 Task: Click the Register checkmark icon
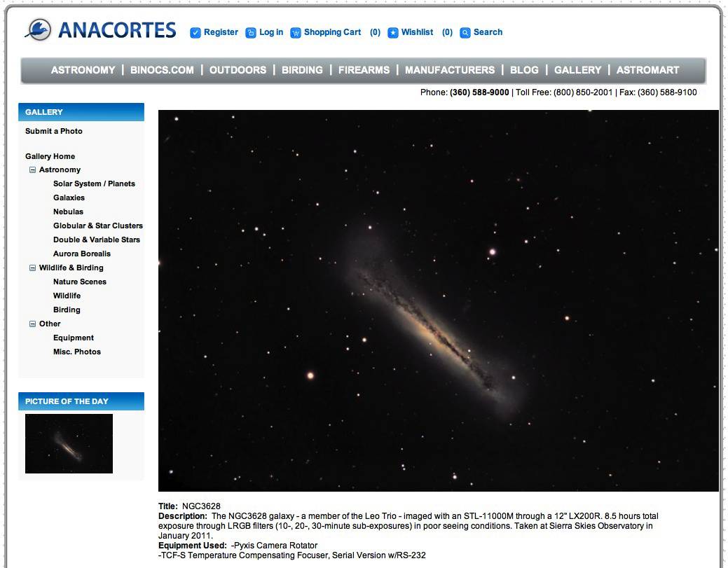pyautogui.click(x=194, y=32)
